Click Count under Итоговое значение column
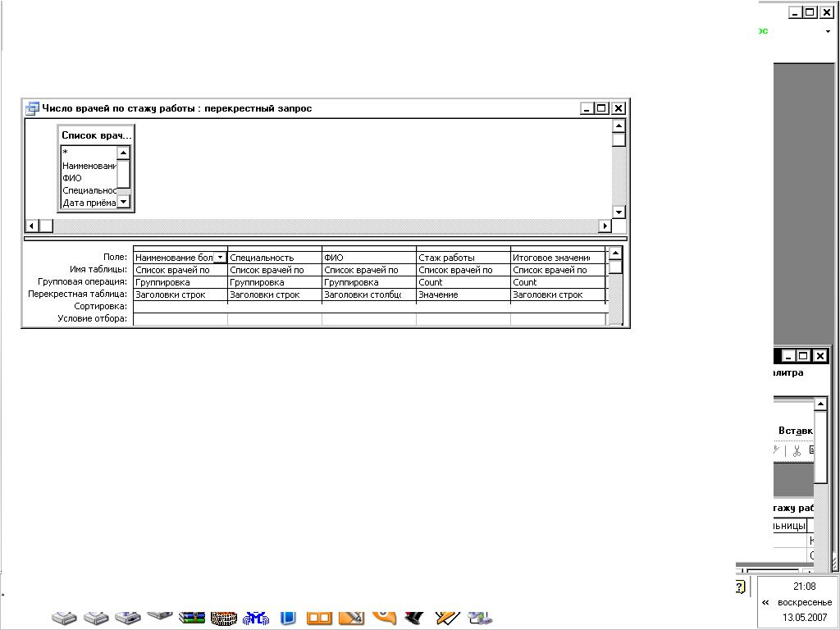This screenshot has width=840, height=630. coord(558,282)
